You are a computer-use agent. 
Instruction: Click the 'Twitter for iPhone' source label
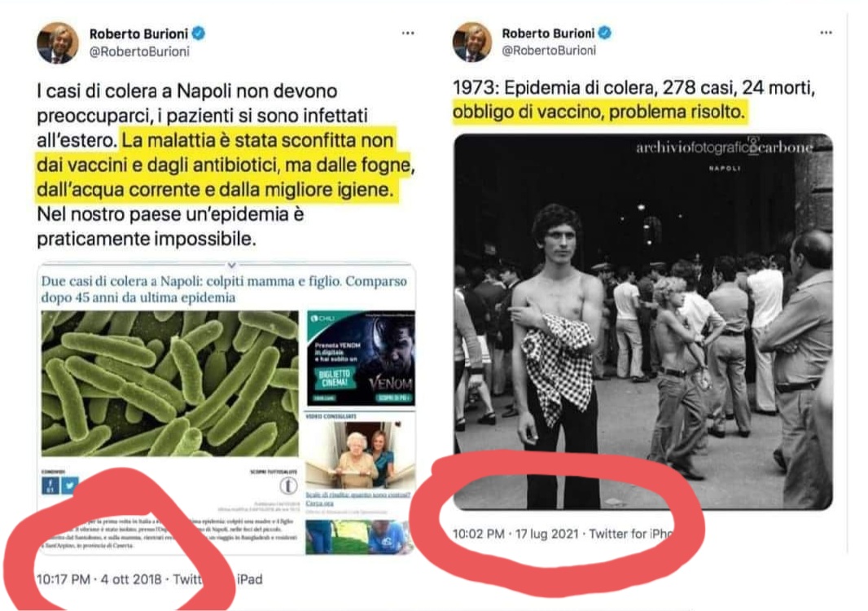click(630, 534)
